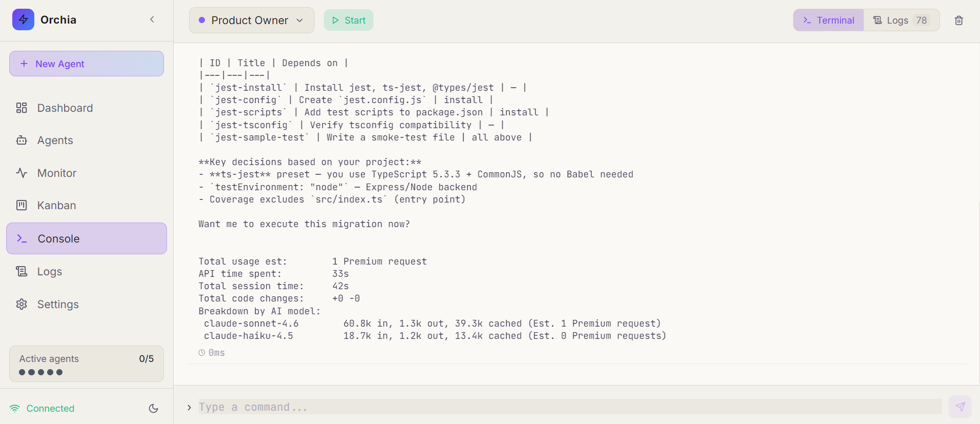Click the 'API time spent:' line

(274, 274)
